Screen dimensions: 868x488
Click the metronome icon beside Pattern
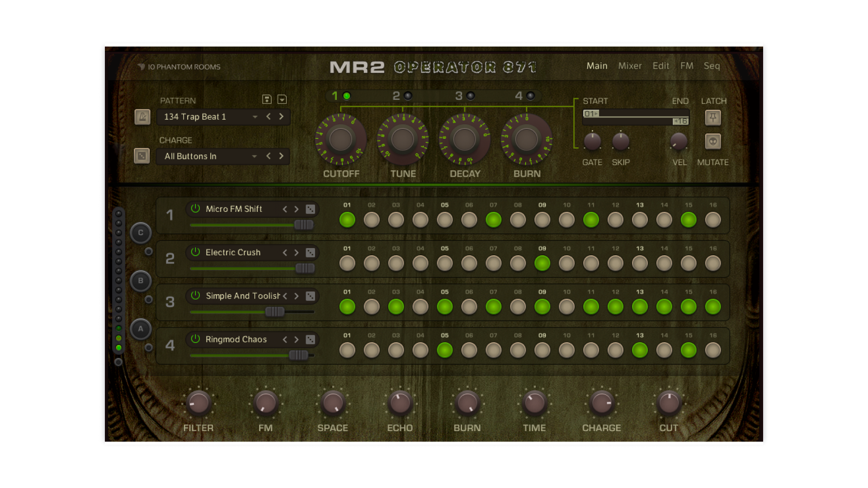click(x=142, y=117)
